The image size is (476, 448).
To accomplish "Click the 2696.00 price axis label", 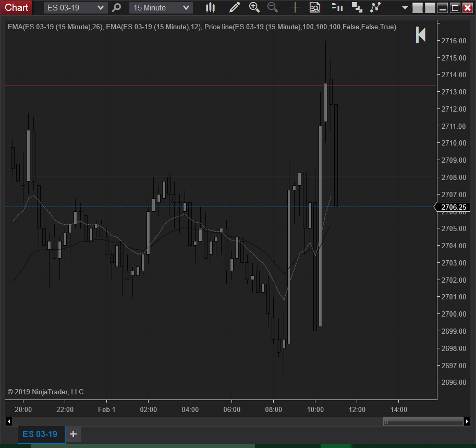I will [x=454, y=382].
